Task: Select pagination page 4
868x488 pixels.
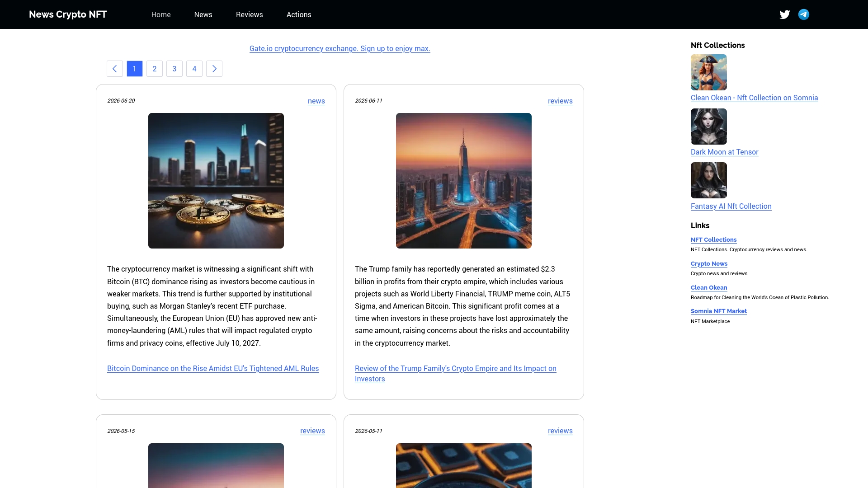Action: click(x=194, y=69)
